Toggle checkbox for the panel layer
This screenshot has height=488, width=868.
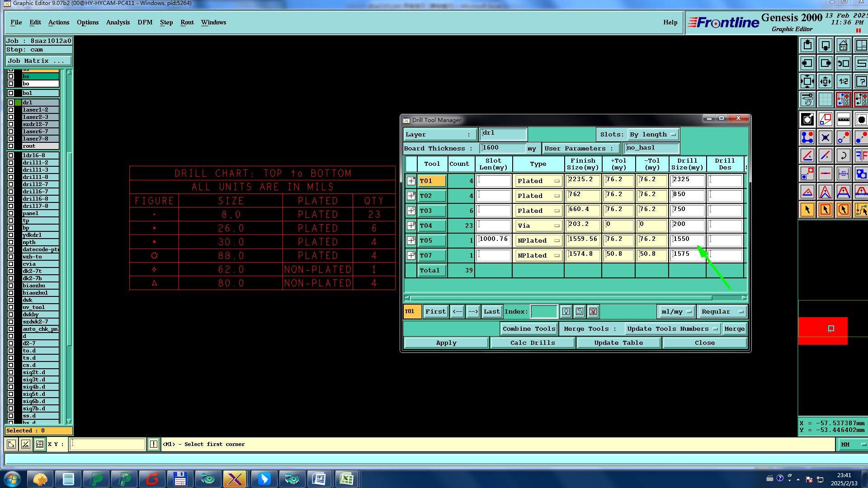11,213
